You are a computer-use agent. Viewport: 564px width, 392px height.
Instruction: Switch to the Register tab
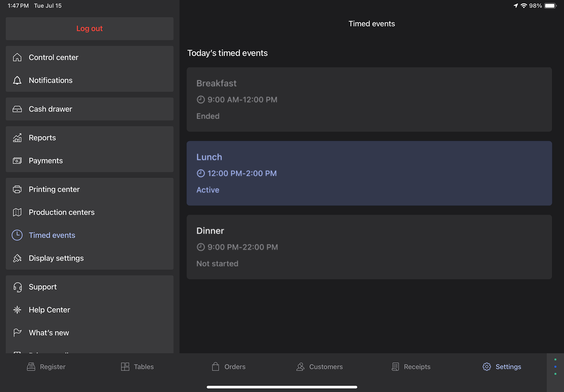click(x=46, y=367)
